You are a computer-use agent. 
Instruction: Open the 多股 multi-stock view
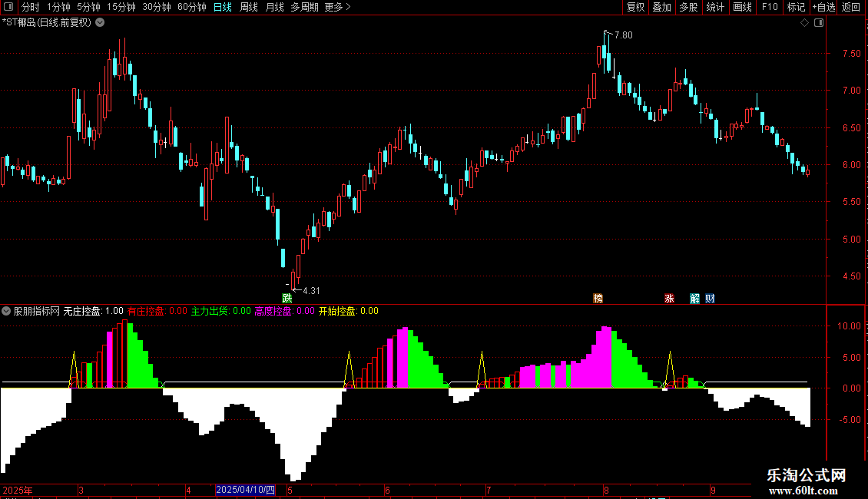tap(689, 7)
